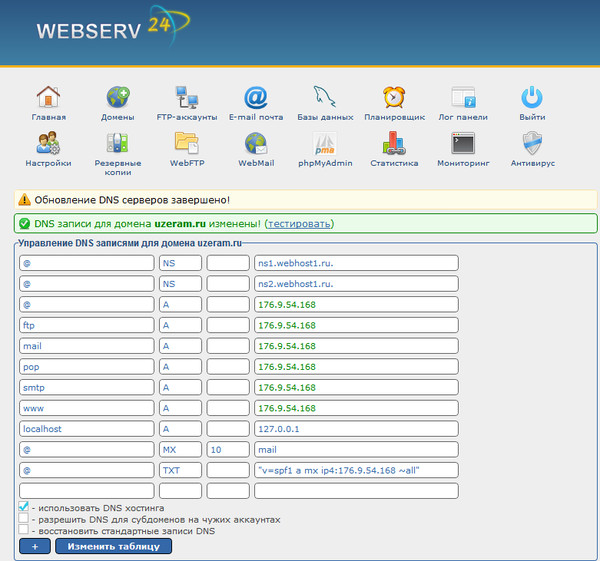Click the 'www' name field

tap(87, 408)
